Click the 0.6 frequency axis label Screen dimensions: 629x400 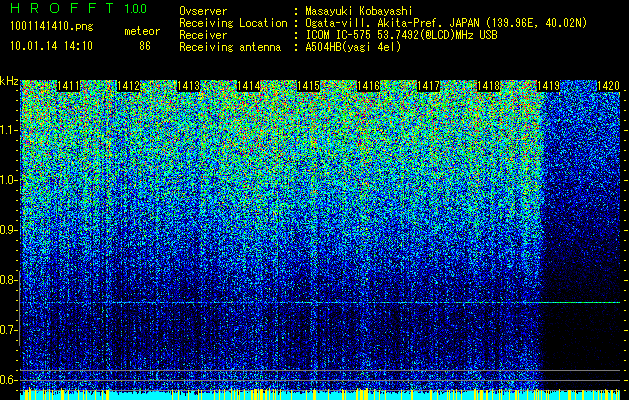[x=9, y=380]
